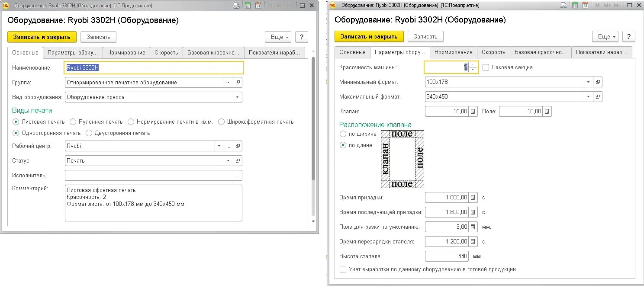Select the по длине valve position option

point(343,145)
